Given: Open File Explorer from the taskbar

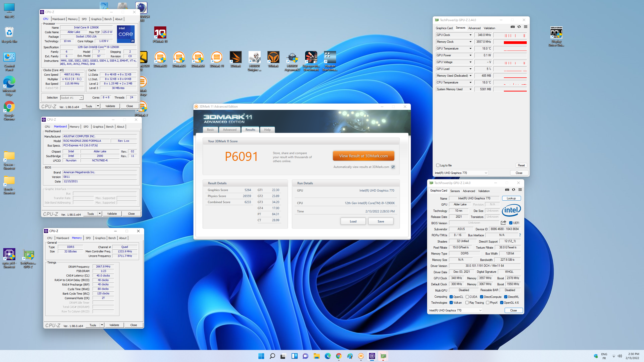Looking at the screenshot, I should pos(316,356).
